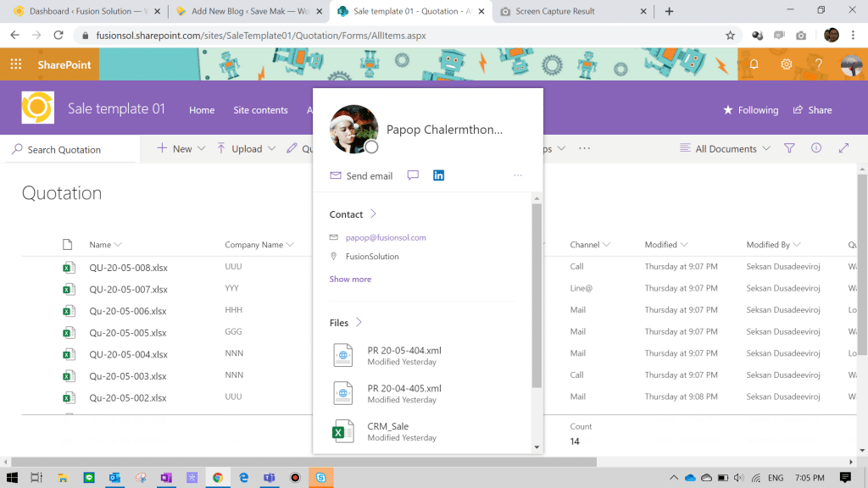The image size is (868, 488).
Task: Click more options ellipsis in profile card
Action: tap(518, 175)
